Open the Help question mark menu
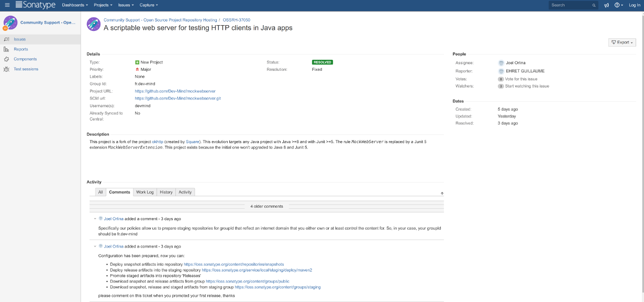The width and height of the screenshot is (644, 302). [618, 5]
